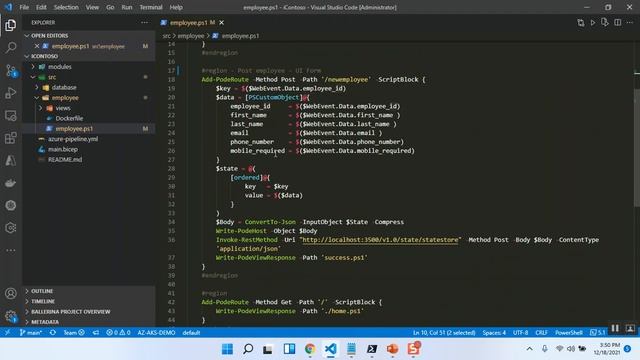Open the Windows Start menu

227,349
